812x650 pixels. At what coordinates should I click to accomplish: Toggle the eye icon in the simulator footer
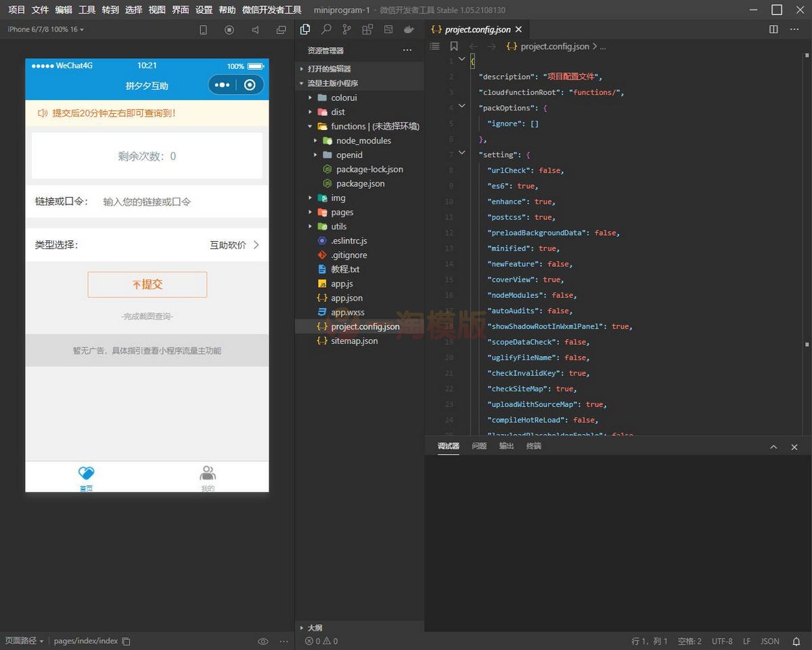(x=263, y=641)
